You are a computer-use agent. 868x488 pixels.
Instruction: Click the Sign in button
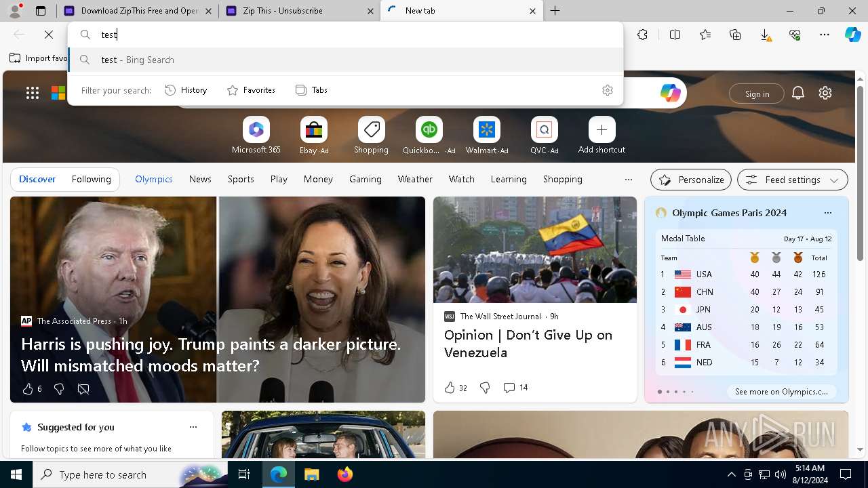point(757,94)
